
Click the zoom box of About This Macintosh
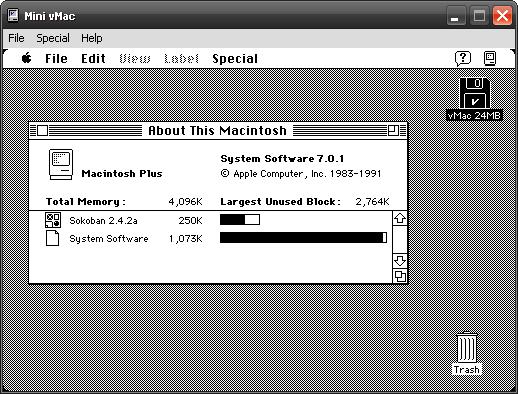click(x=393, y=130)
